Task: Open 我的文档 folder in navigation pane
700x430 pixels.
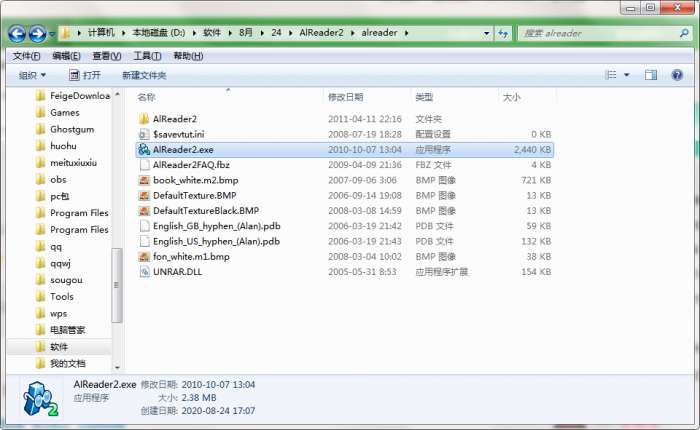Action: coord(61,363)
